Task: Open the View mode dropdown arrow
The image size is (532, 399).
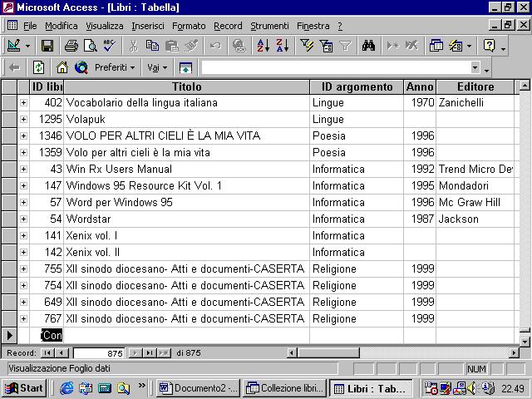Action: (x=27, y=46)
